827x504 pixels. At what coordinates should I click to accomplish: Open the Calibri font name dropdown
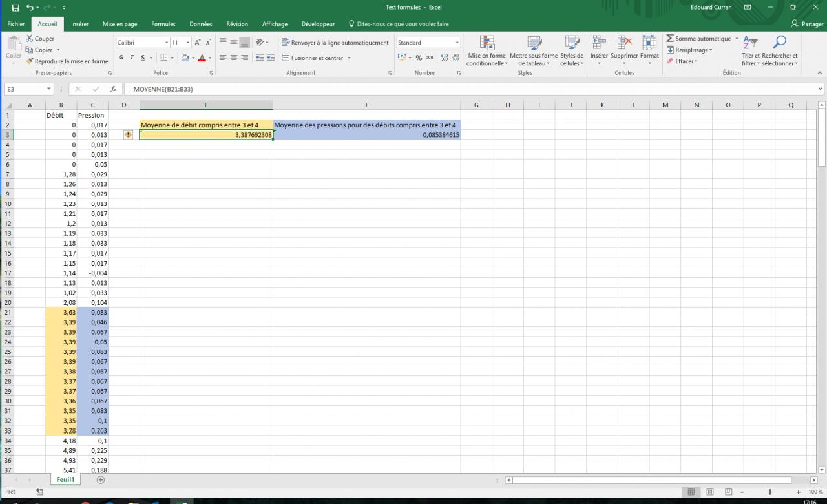(166, 43)
